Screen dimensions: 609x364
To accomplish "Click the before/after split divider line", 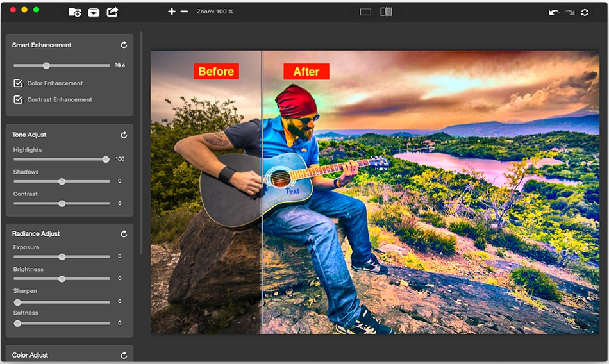I will click(x=262, y=192).
